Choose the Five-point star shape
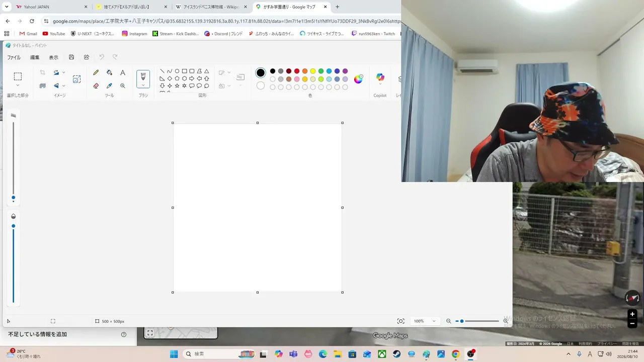 (177, 86)
